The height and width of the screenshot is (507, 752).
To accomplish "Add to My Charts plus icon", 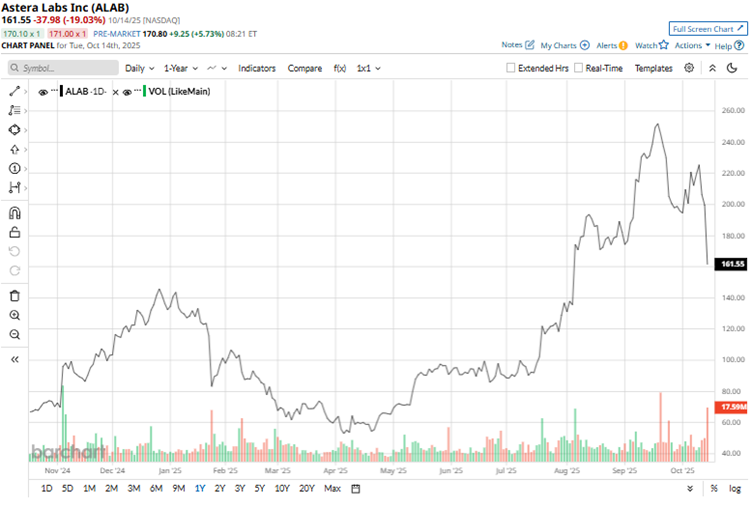I will pos(585,45).
